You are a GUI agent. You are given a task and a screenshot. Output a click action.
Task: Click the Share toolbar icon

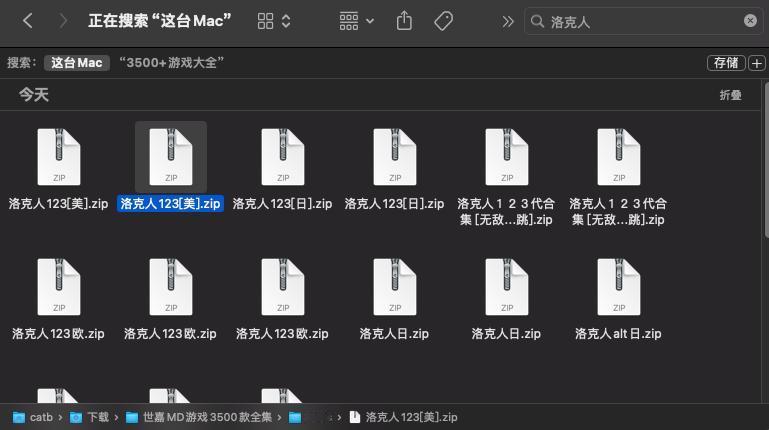[x=404, y=21]
